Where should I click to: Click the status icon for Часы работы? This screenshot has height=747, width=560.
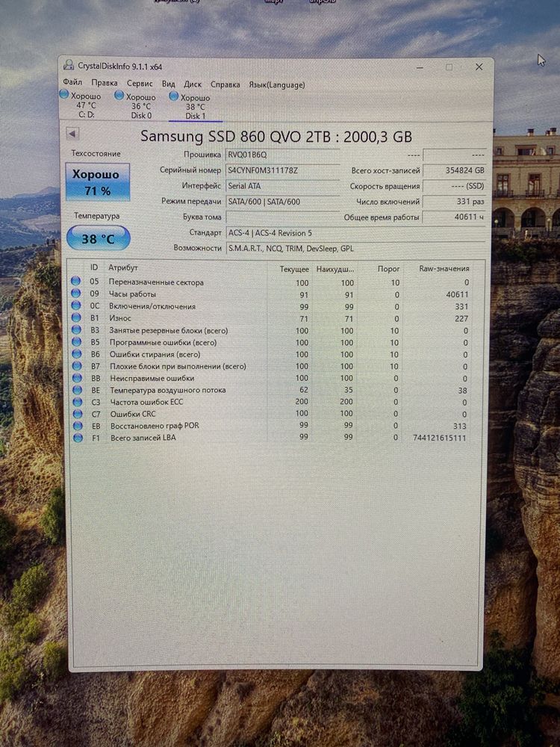[75, 294]
